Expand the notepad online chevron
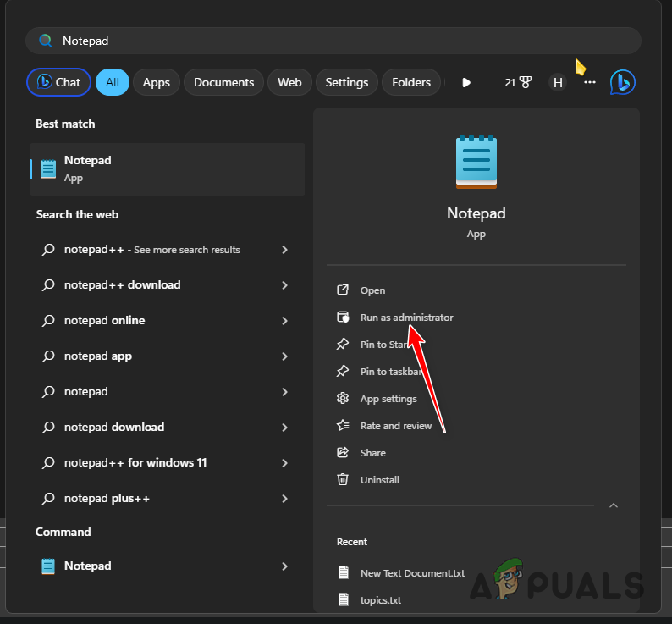This screenshot has height=624, width=672. coord(284,321)
